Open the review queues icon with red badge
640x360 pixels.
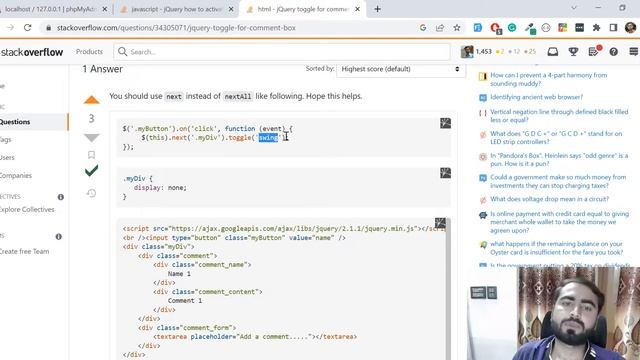pyautogui.click(x=594, y=51)
